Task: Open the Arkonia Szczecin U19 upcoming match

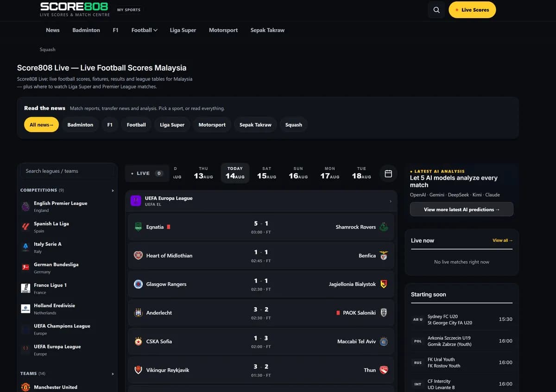Action: 461,341
